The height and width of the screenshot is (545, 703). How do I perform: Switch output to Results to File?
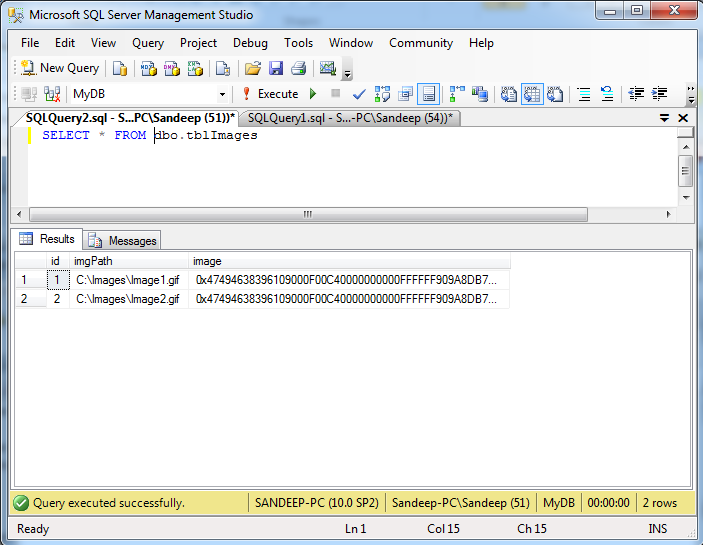[555, 94]
